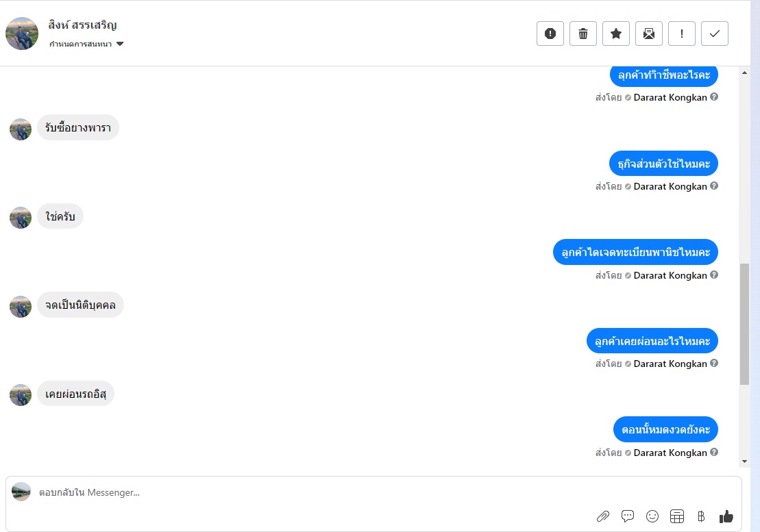Click the calendar grid icon in composer
Viewport: 760px width, 532px height.
point(677,516)
